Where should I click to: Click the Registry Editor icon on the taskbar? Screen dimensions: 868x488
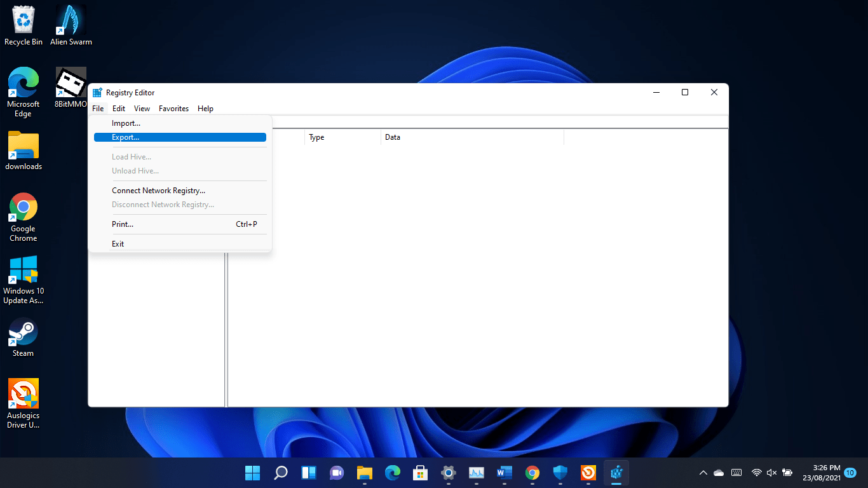click(616, 473)
